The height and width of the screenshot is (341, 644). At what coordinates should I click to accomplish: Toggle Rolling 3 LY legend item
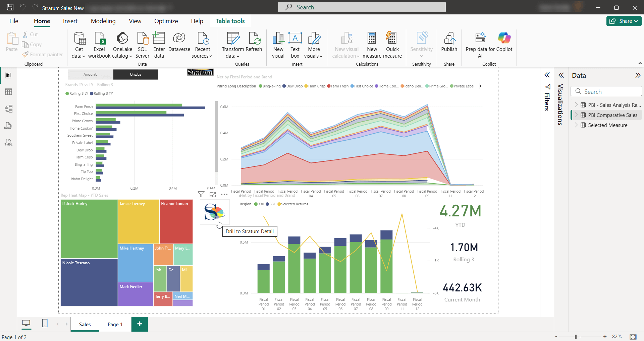click(x=77, y=93)
